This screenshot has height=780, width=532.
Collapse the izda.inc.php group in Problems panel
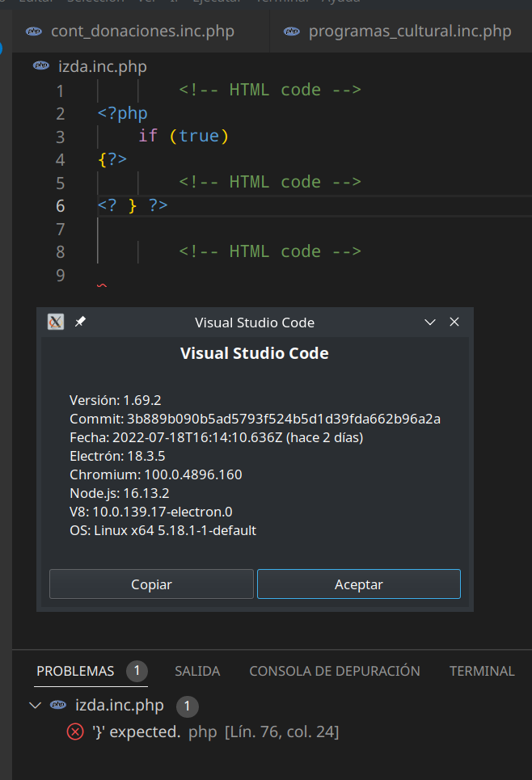coord(34,705)
